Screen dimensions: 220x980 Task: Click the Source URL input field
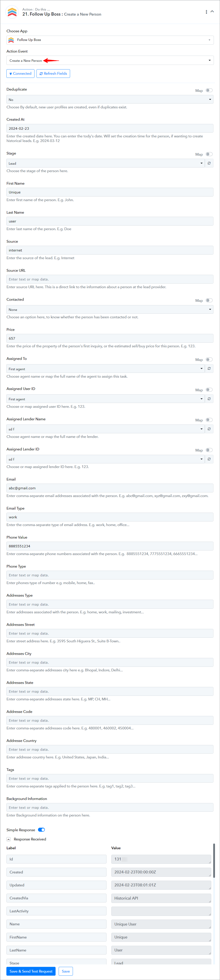point(110,279)
